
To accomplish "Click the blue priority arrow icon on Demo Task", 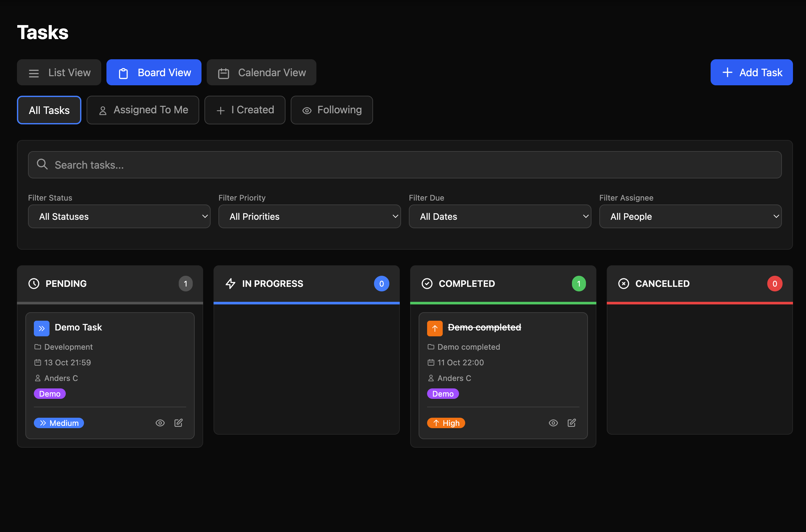I will [x=41, y=328].
